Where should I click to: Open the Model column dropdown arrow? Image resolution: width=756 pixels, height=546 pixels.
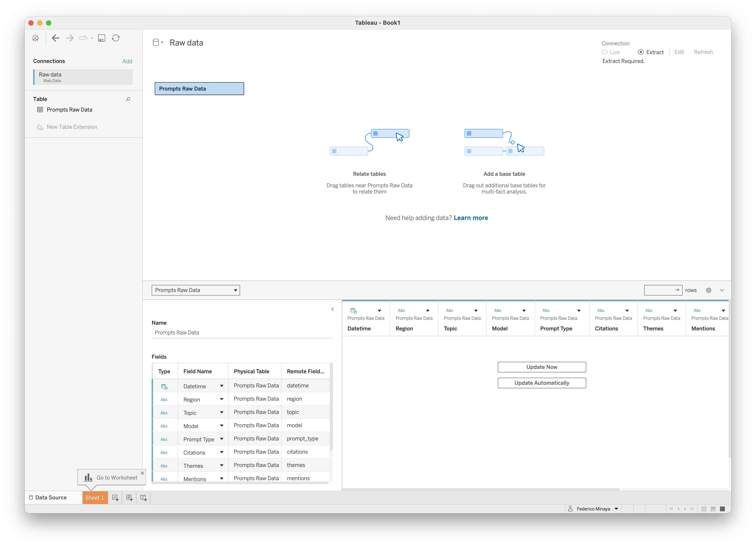click(x=524, y=311)
